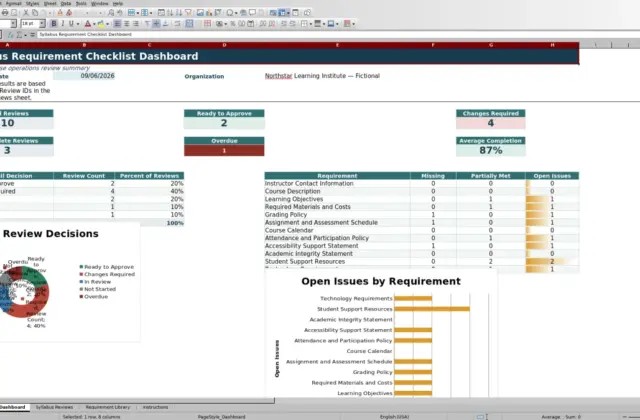Toggle Align Left in the formatting toolbar

117,24
